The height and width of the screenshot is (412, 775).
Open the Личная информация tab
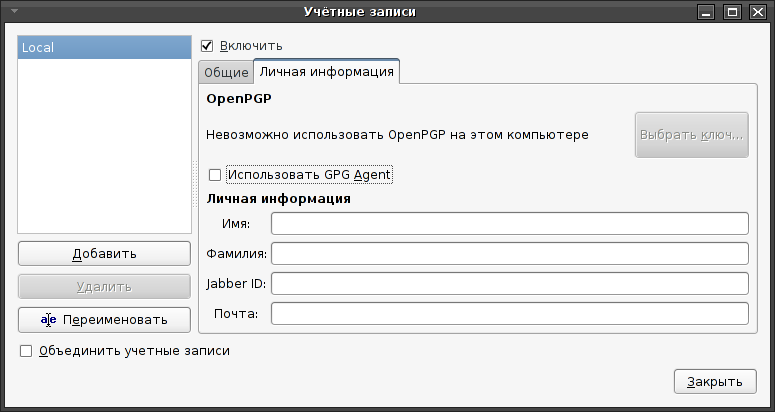pyautogui.click(x=327, y=72)
